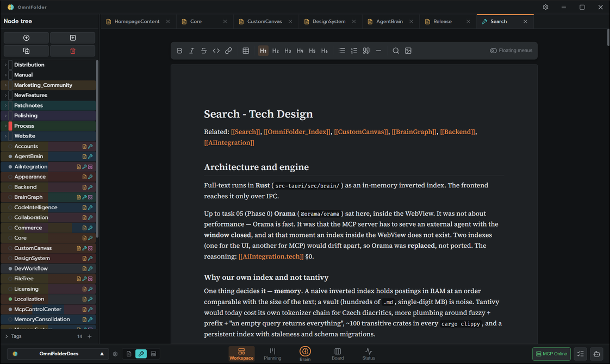The width and height of the screenshot is (610, 364).
Task: Open the OmniFolderDocs project dropdown
Action: click(58, 354)
